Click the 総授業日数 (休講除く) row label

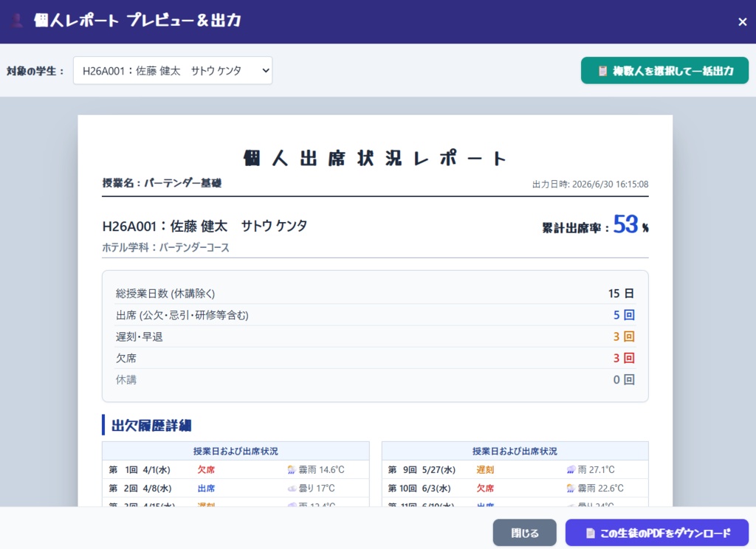pos(165,294)
